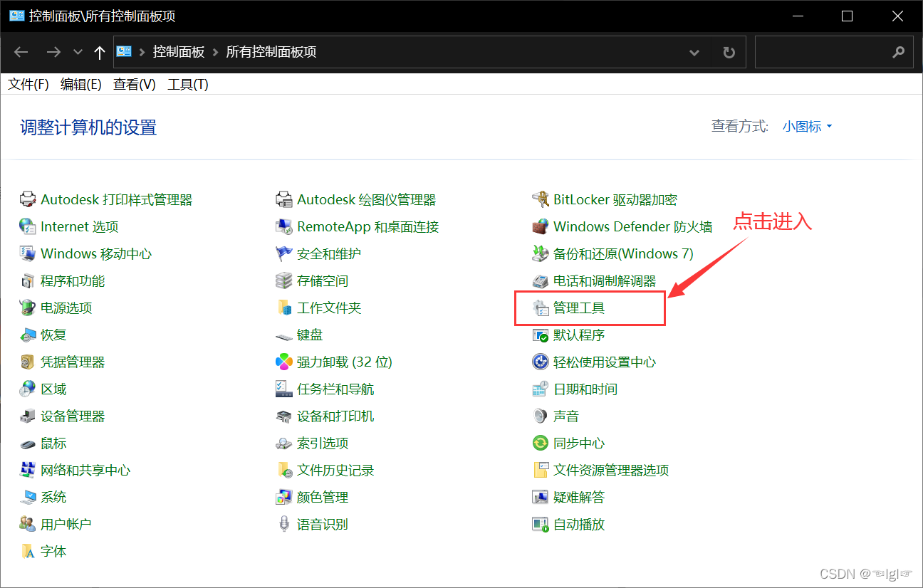Open the BitLocker 驱动器加密 key icon

pyautogui.click(x=541, y=199)
